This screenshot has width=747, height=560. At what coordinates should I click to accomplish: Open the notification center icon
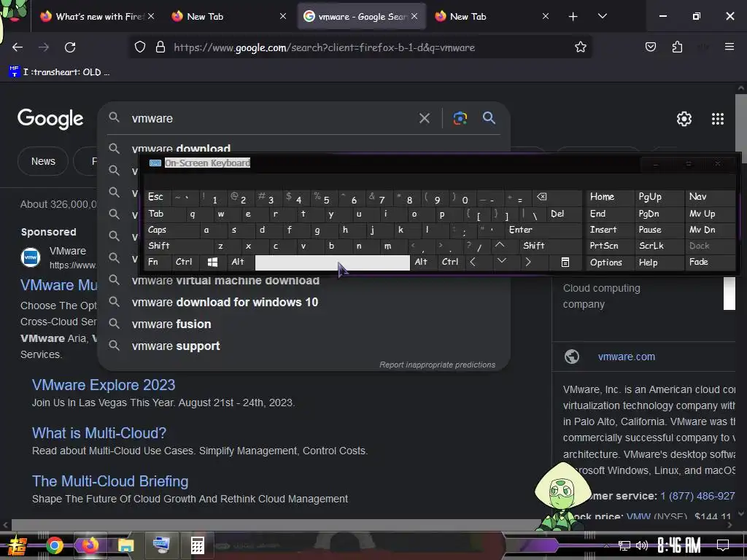(x=723, y=545)
